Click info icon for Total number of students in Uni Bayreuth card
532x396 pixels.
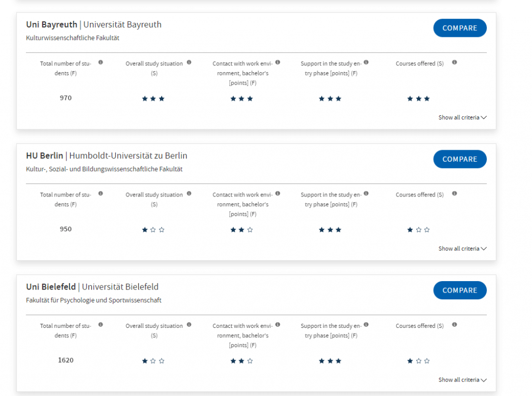pos(101,62)
